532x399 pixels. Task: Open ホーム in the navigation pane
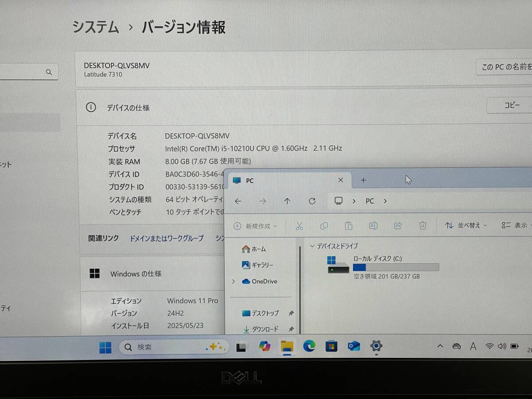(254, 250)
